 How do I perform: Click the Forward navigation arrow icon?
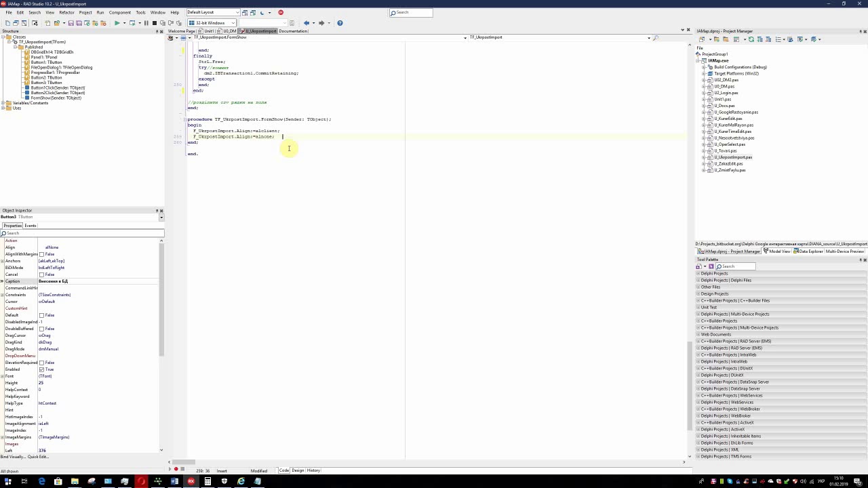click(x=321, y=23)
